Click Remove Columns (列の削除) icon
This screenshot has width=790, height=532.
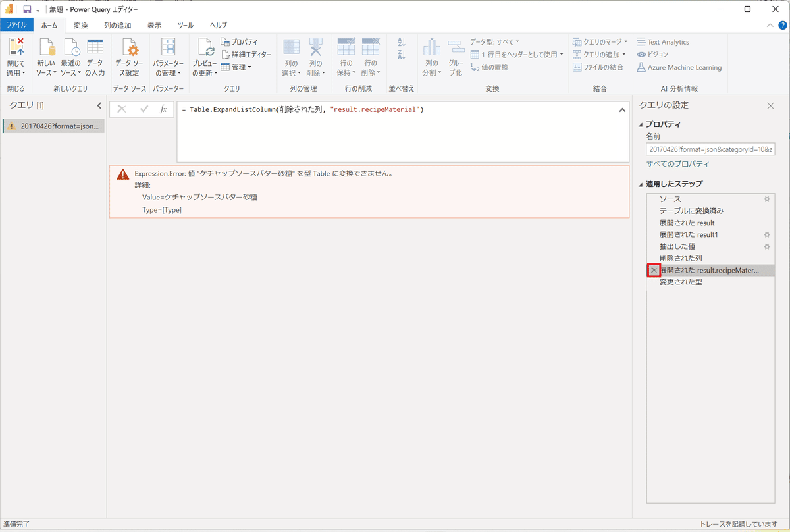[315, 47]
